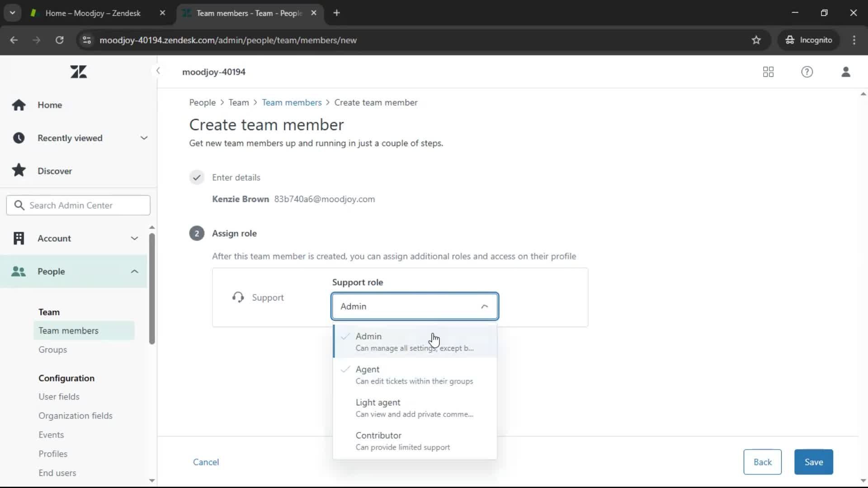Open Profiles in the sidebar

(53, 453)
